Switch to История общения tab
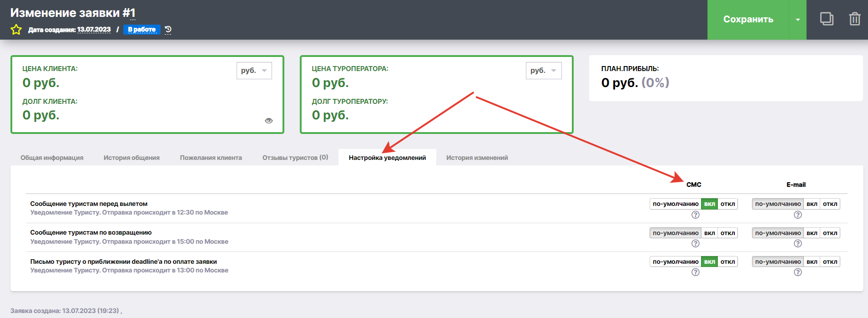Viewport: 868px width, 318px height. pyautogui.click(x=131, y=158)
